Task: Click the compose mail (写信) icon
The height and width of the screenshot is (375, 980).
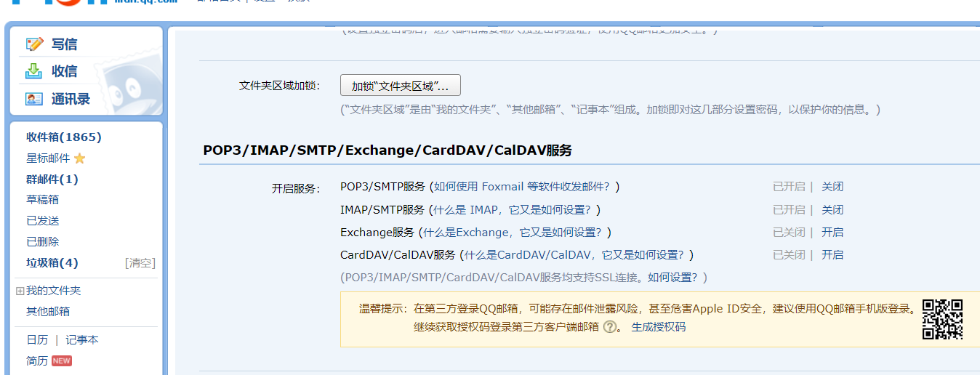Action: (34, 44)
